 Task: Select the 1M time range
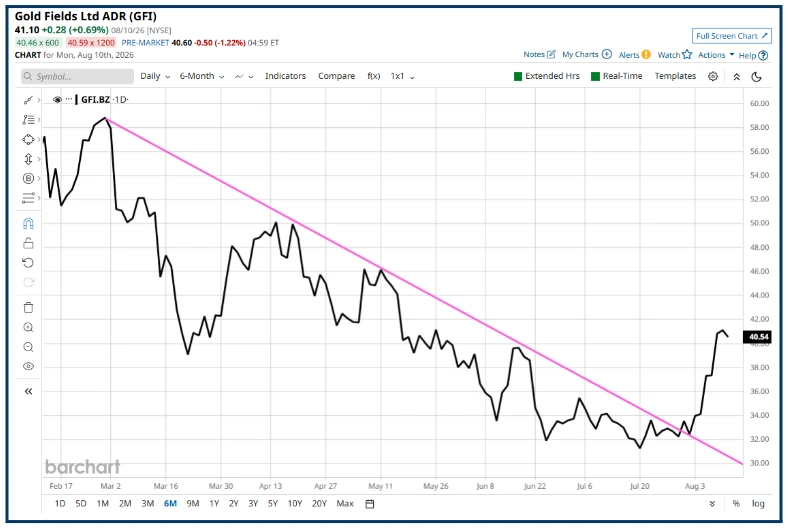click(103, 503)
